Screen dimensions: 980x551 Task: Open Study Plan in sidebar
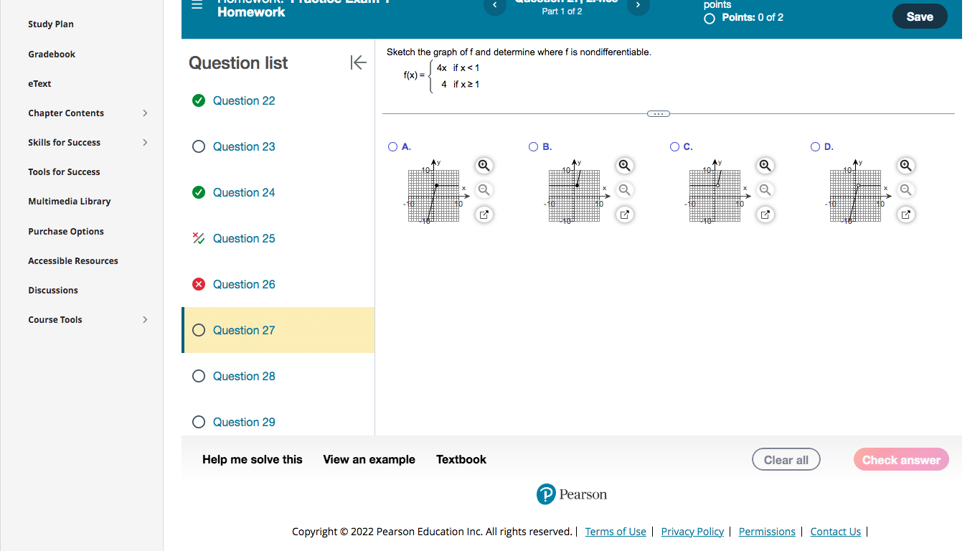(x=51, y=24)
